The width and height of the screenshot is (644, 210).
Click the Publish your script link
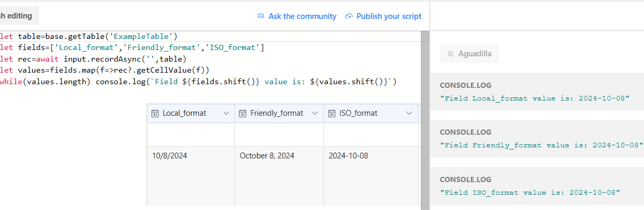pos(383,16)
